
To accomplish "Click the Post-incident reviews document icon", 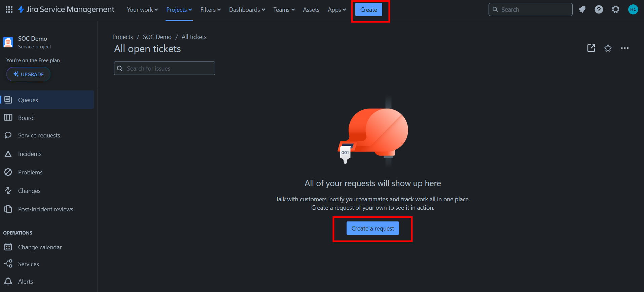I will [x=8, y=209].
